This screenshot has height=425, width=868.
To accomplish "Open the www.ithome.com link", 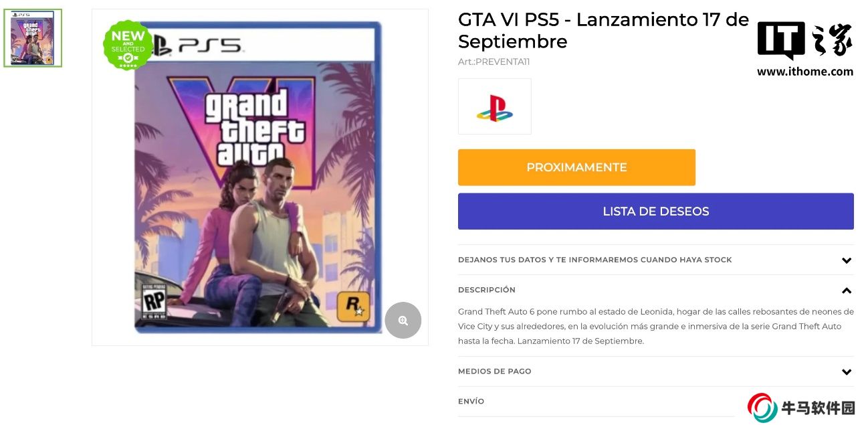I will click(x=804, y=72).
